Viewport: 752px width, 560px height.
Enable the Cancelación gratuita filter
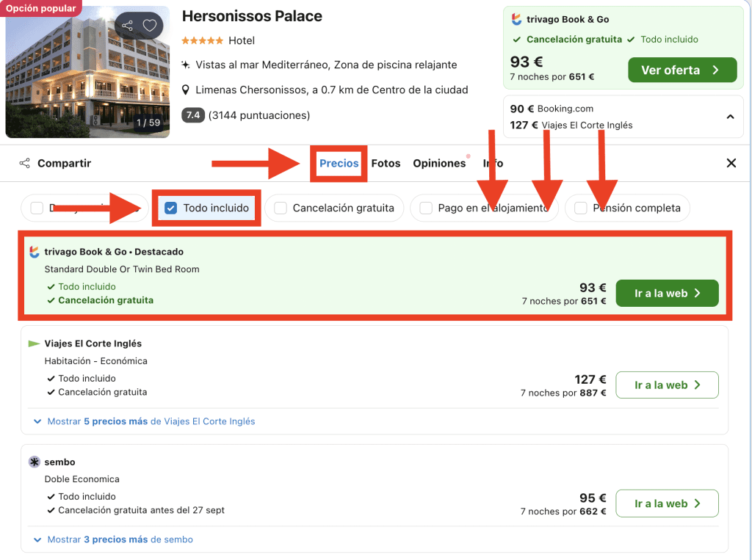[x=281, y=208]
